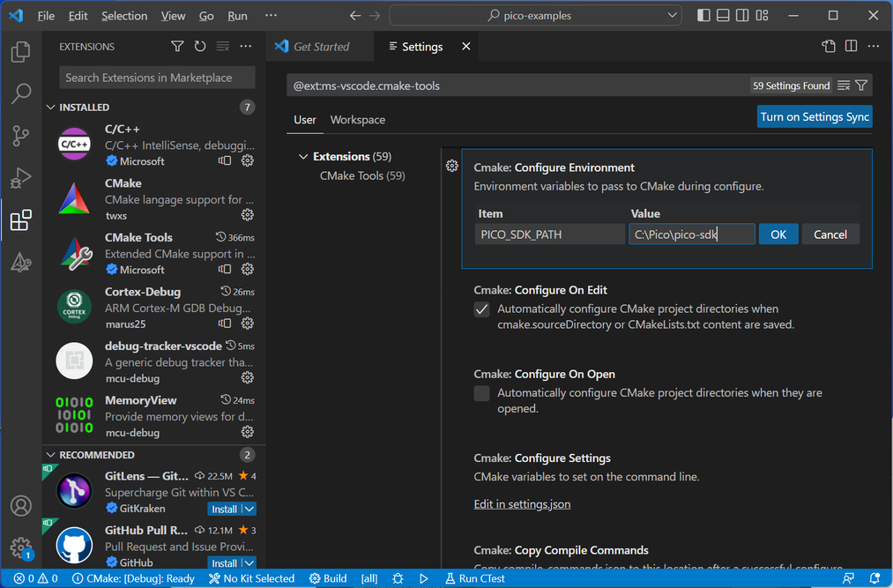
Task: Select the User settings tab
Action: [x=305, y=120]
